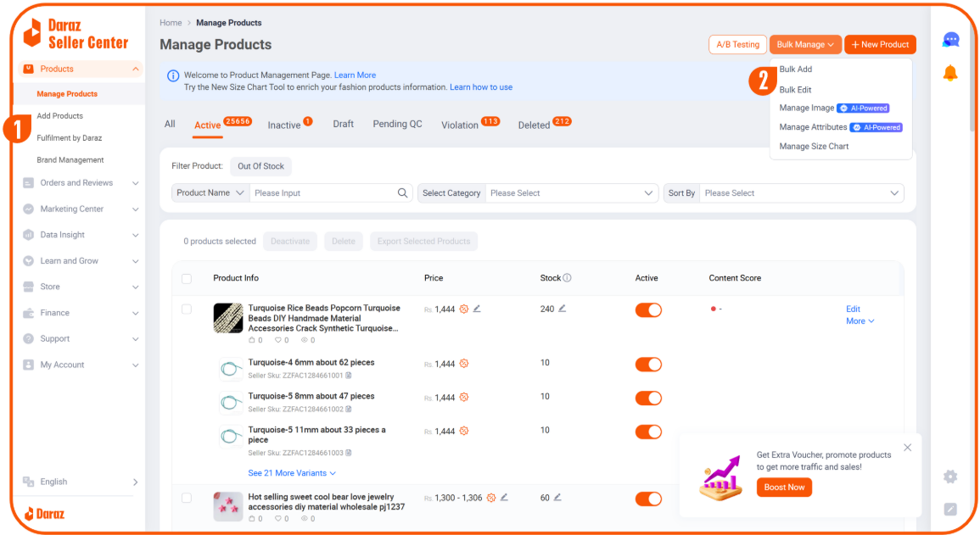This screenshot has height=535, width=980.
Task: Select checkbox for Hot selling bear jewelry product
Action: 187,498
